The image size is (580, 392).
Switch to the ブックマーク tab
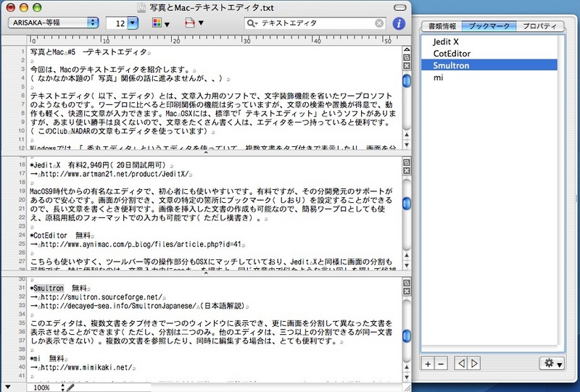pos(489,26)
